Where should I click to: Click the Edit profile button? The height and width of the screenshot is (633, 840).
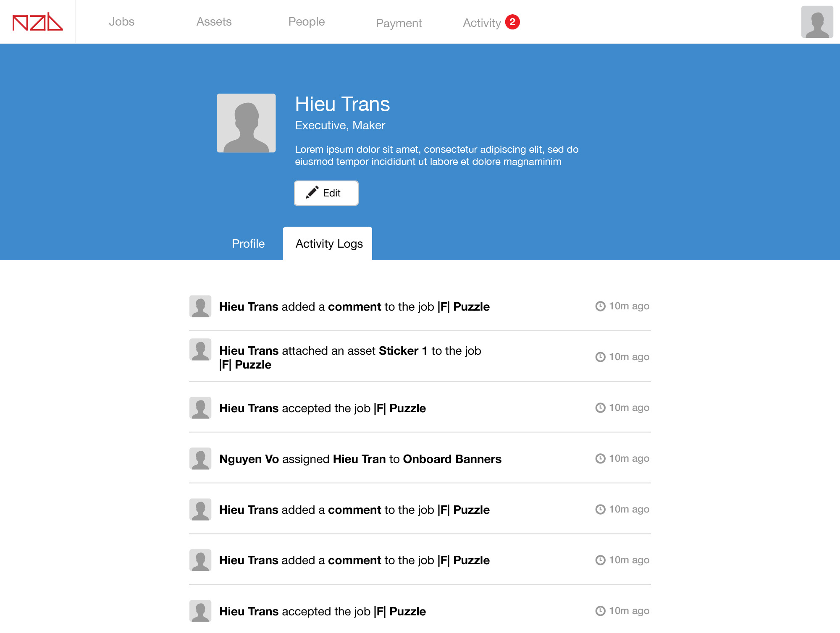click(326, 193)
